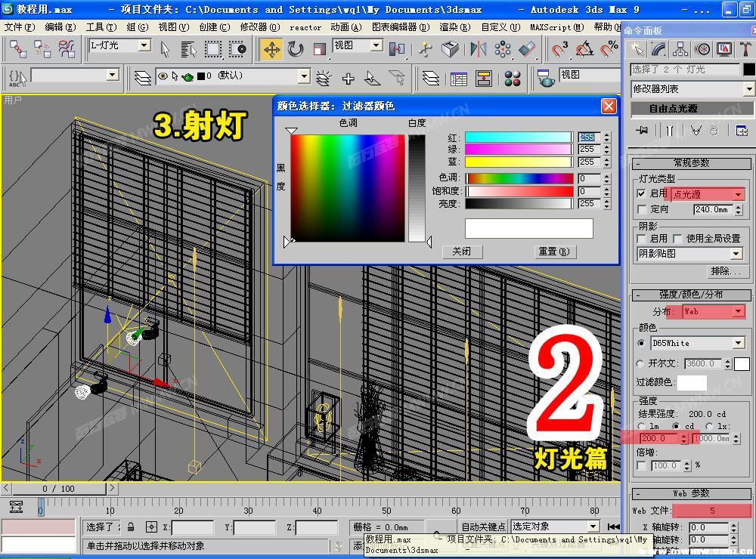Select the lm intensity radio button
This screenshot has height=559, width=756.
(641, 426)
